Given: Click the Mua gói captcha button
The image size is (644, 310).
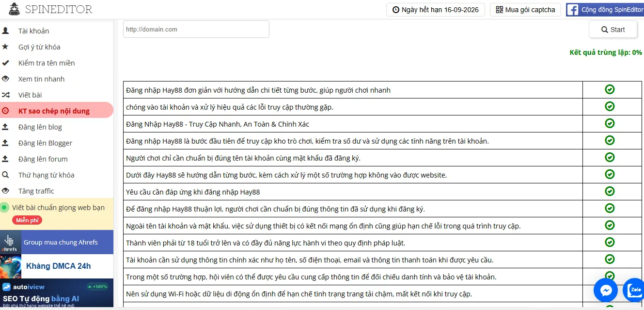Looking at the screenshot, I should point(526,10).
